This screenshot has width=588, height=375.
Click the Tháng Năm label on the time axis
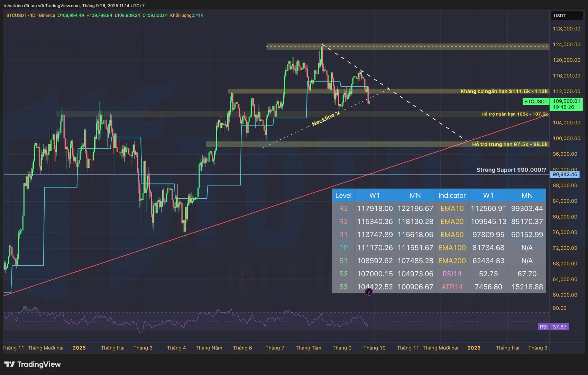coord(209,348)
